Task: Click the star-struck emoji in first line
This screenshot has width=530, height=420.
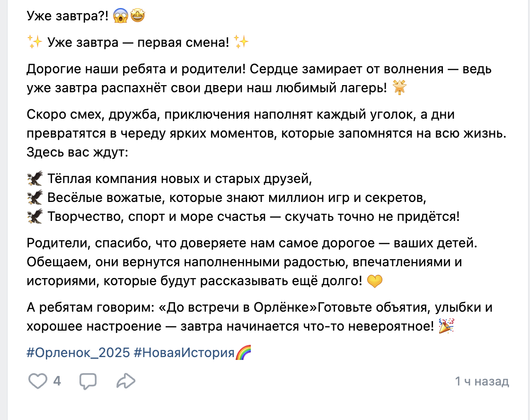Action: tap(137, 16)
